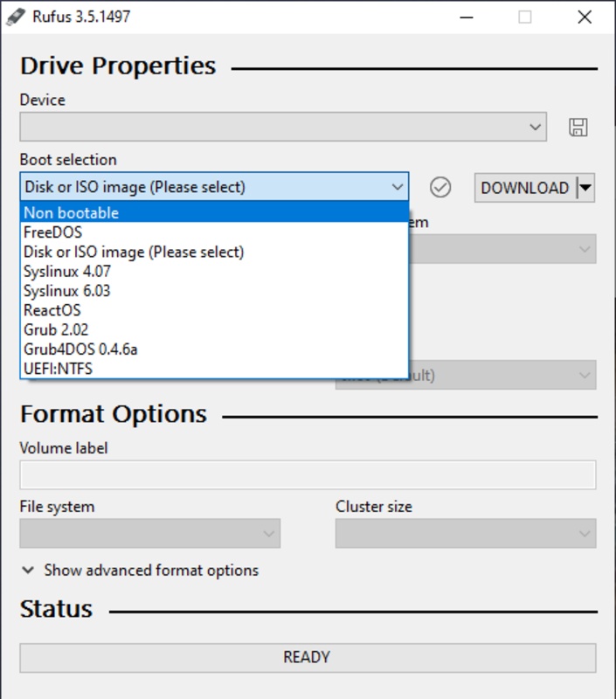Pick Syslinux 6.03 from the list

click(x=67, y=291)
